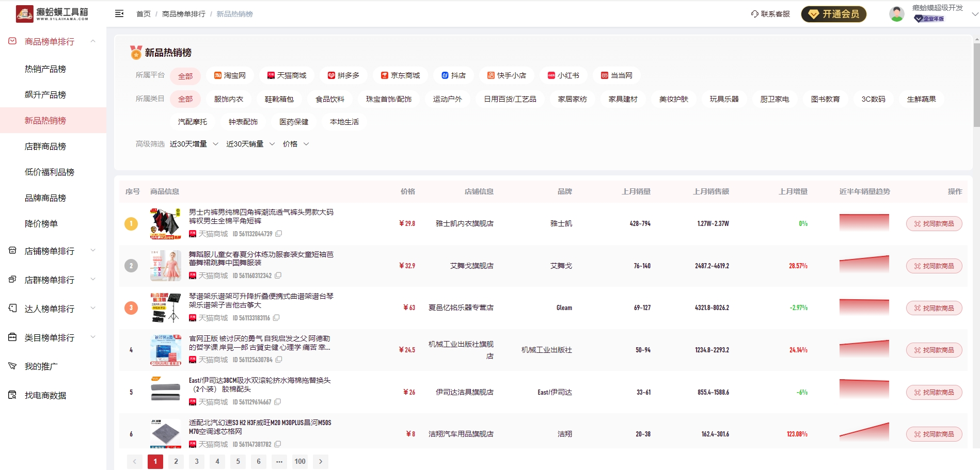Jump to page 100
The height and width of the screenshot is (470, 980).
pyautogui.click(x=300, y=461)
